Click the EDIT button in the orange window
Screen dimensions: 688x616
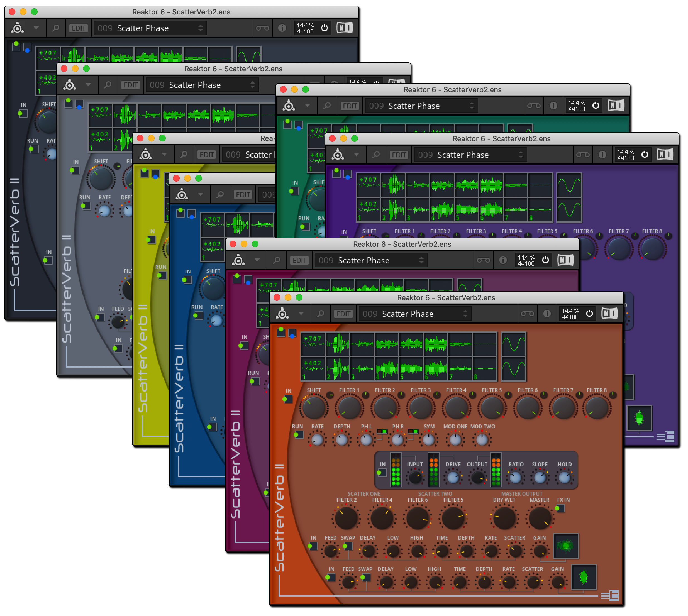[x=344, y=314]
